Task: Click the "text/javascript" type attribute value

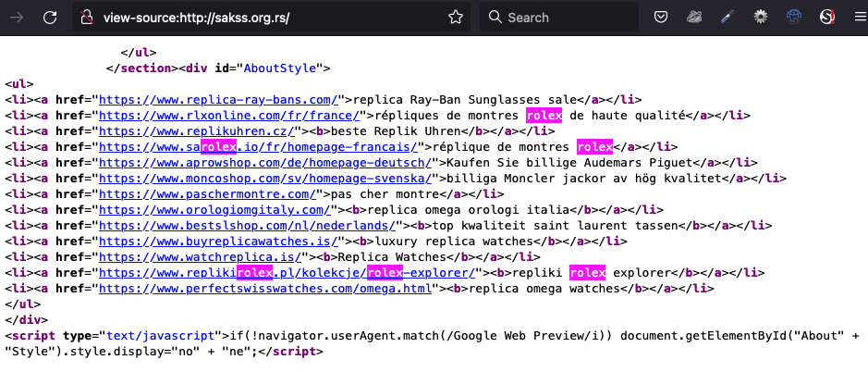Action: tap(160, 336)
